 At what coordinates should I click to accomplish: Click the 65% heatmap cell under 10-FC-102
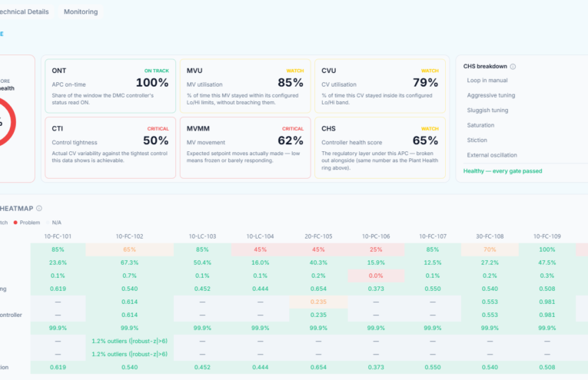[x=129, y=249]
